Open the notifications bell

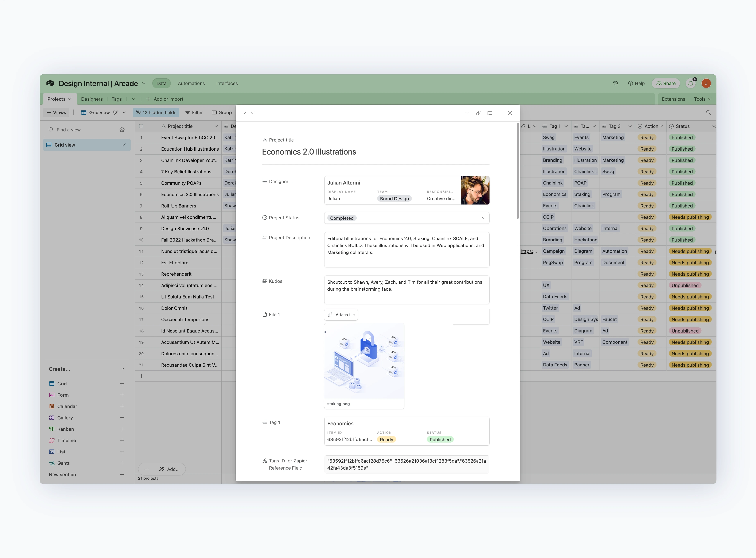[690, 83]
